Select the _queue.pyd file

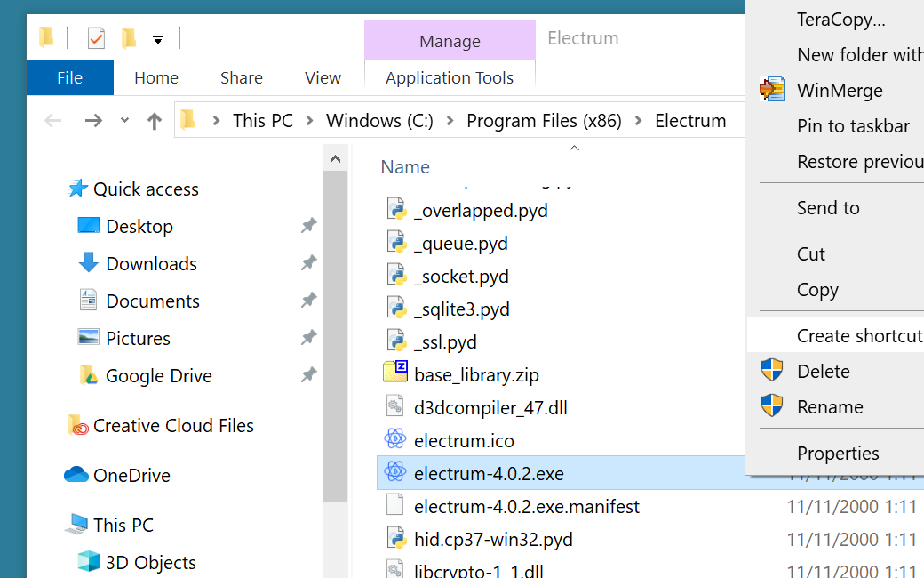(461, 244)
